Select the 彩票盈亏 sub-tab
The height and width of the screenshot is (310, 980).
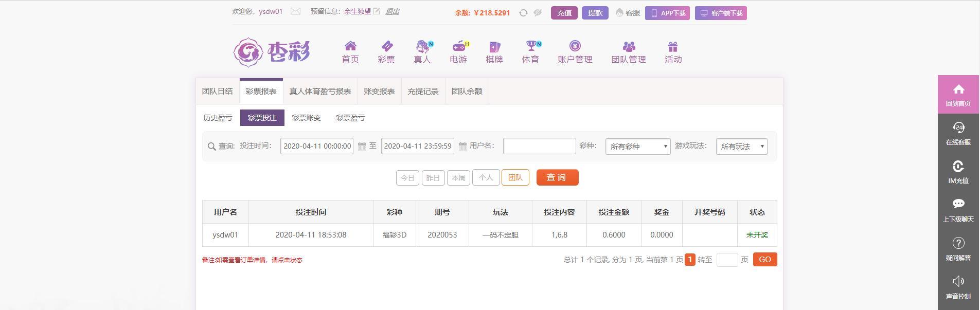tap(350, 118)
